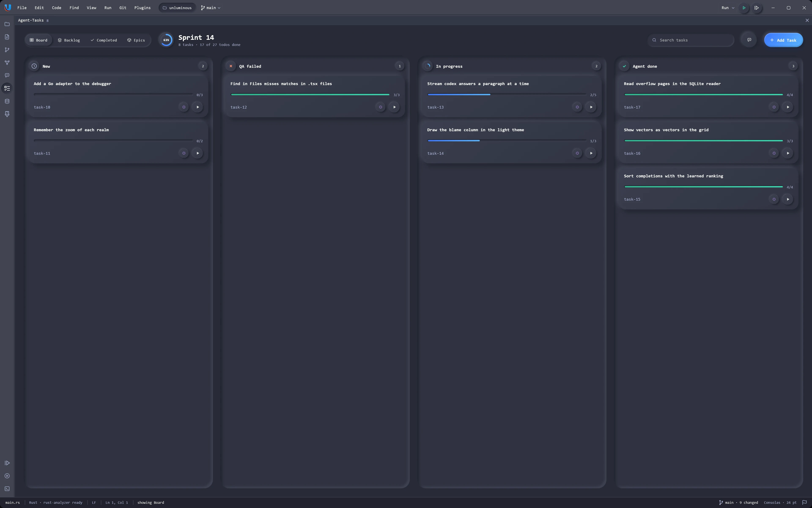Open the File menu
Screen dimensions: 812x508
click(x=22, y=8)
